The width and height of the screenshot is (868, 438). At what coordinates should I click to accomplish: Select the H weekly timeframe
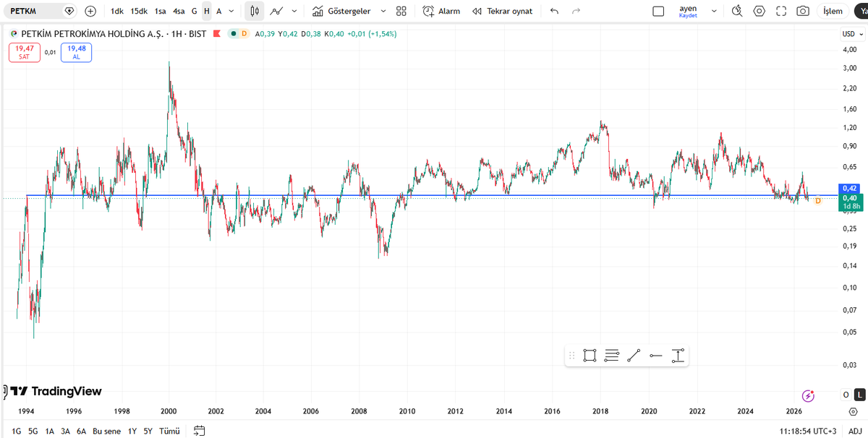[x=206, y=11]
